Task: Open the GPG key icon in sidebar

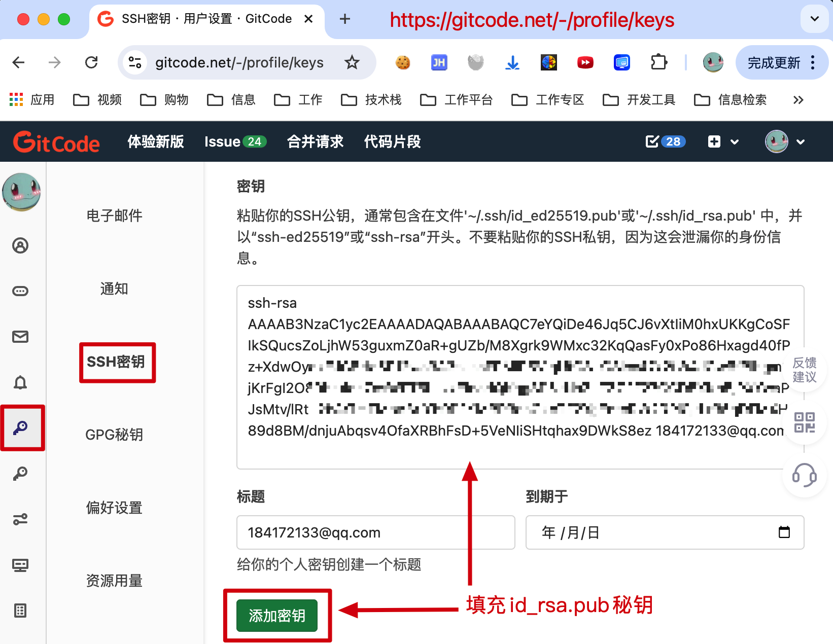Action: click(x=20, y=474)
